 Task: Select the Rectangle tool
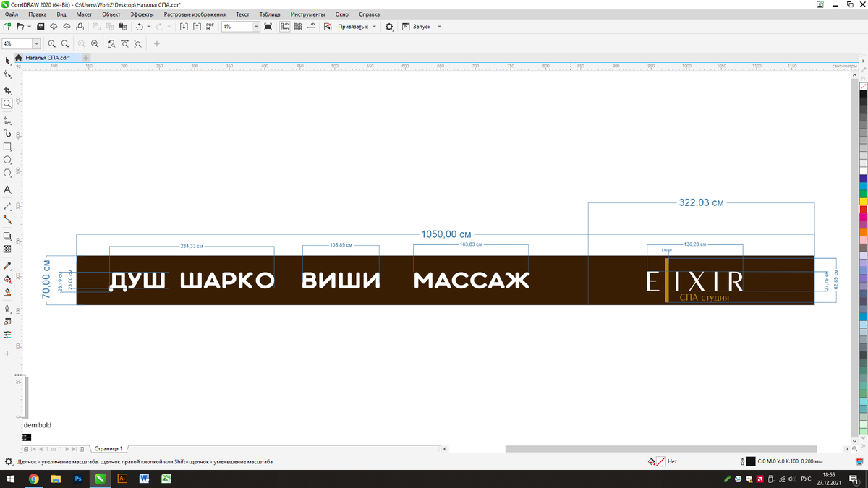pyautogui.click(x=7, y=147)
